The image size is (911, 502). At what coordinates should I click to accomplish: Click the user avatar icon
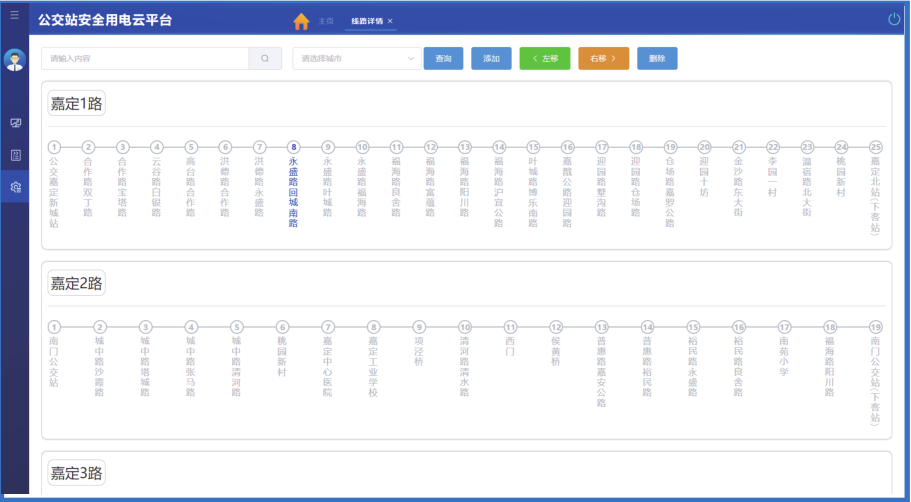(x=14, y=60)
